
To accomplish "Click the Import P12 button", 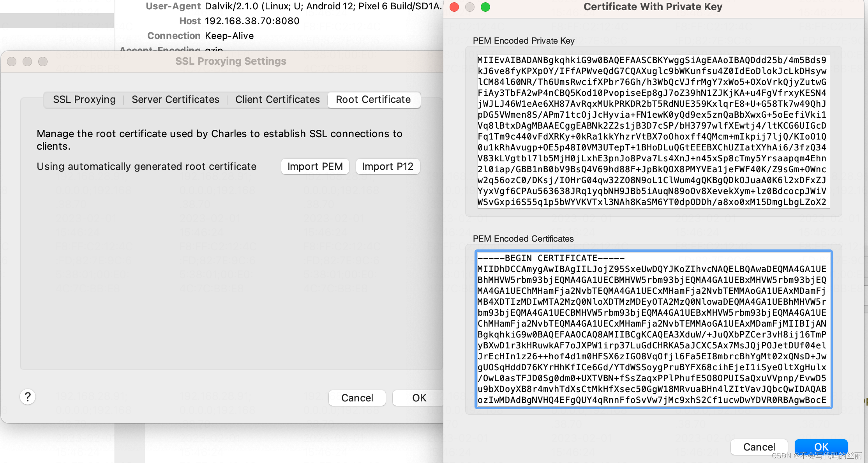I will click(388, 166).
